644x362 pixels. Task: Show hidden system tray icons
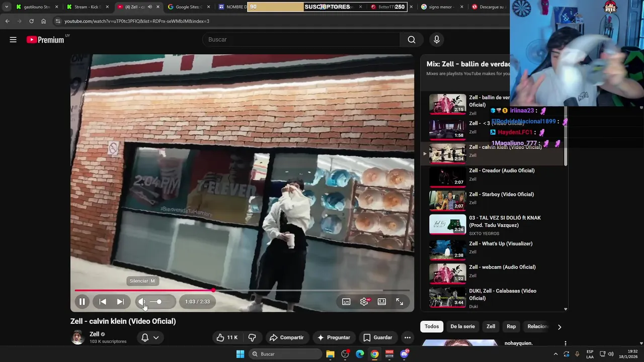point(555,354)
